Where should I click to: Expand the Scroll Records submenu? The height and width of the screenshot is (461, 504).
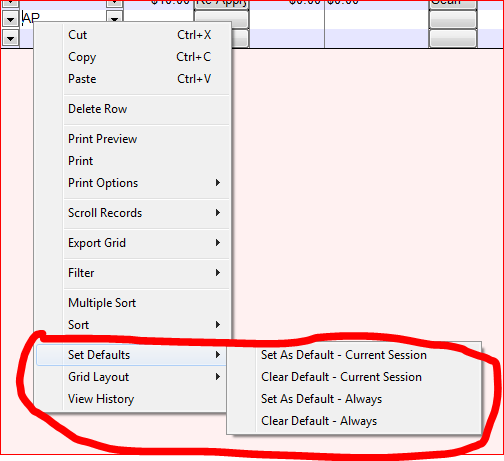tap(133, 213)
